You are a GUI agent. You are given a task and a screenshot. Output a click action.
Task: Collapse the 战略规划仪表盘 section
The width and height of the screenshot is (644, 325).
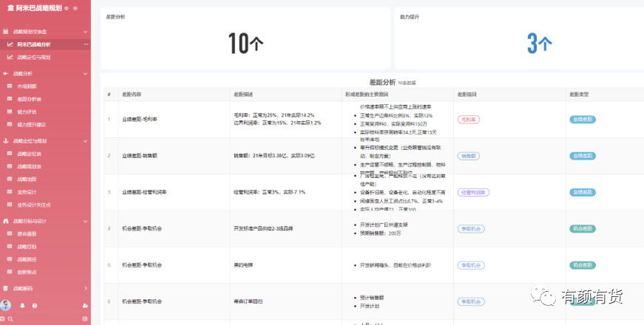tap(86, 32)
